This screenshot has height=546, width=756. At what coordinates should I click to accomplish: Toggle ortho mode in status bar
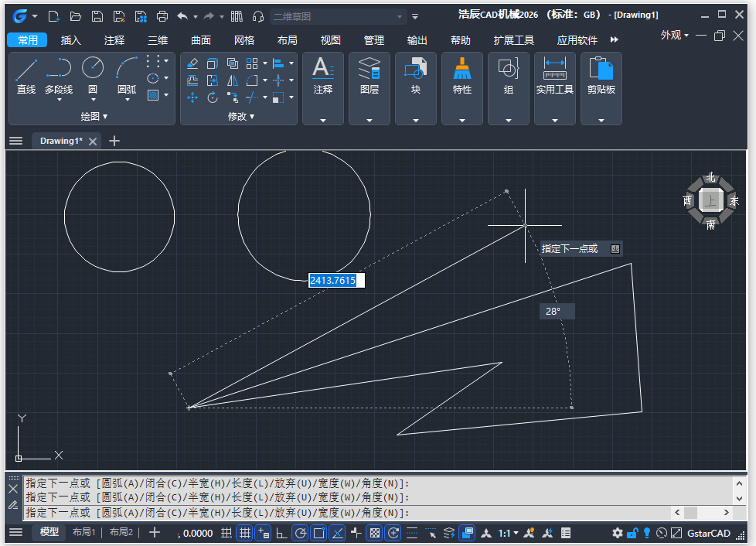281,532
